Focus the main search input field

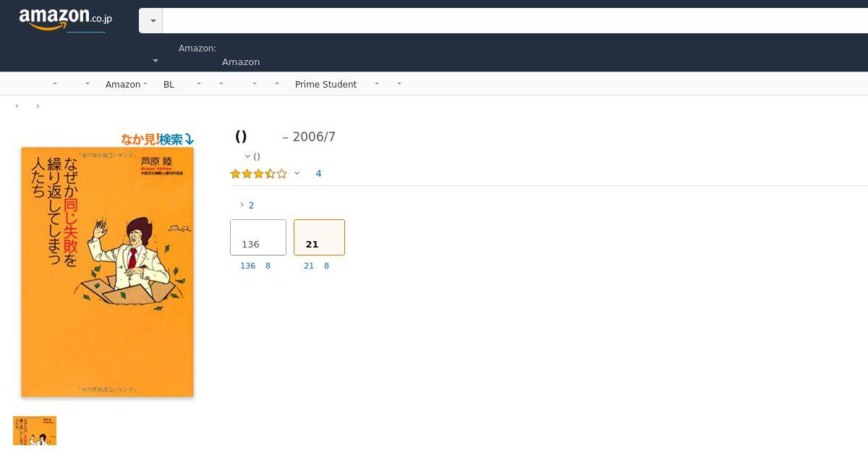tap(515, 21)
